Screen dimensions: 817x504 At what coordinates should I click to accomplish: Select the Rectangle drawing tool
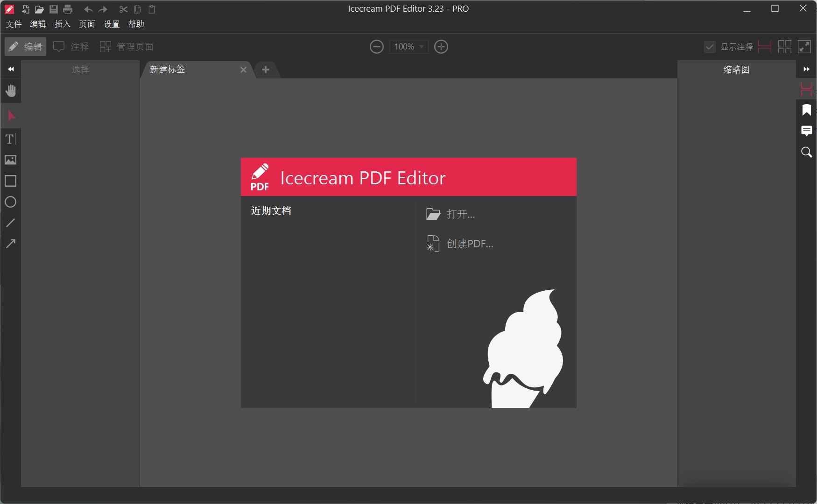coord(10,181)
